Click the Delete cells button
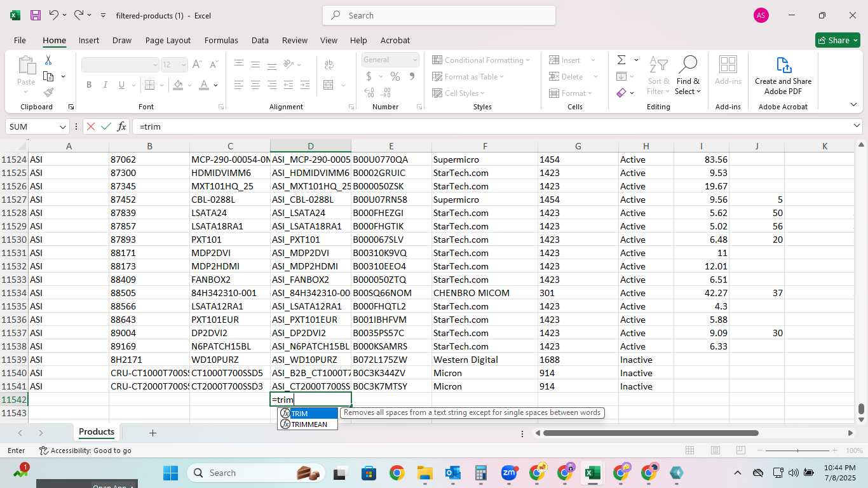Viewport: 868px width, 488px height. pyautogui.click(x=566, y=76)
